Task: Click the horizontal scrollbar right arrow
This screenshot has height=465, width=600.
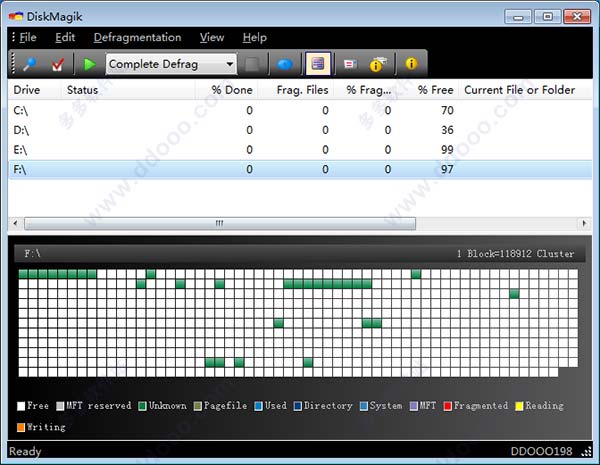Action: click(x=584, y=223)
